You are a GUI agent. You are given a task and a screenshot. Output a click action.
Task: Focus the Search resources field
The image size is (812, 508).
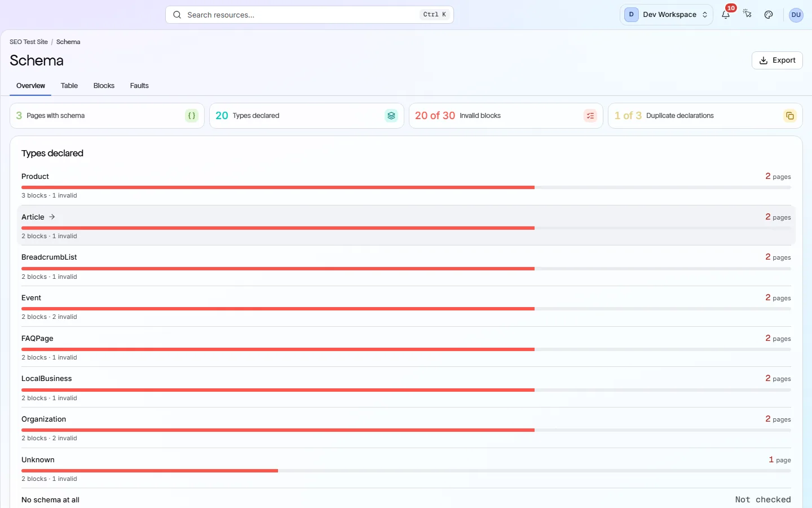click(310, 15)
